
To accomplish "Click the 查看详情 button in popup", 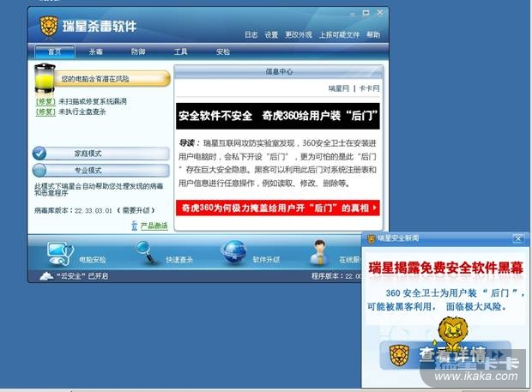I will pos(445,355).
